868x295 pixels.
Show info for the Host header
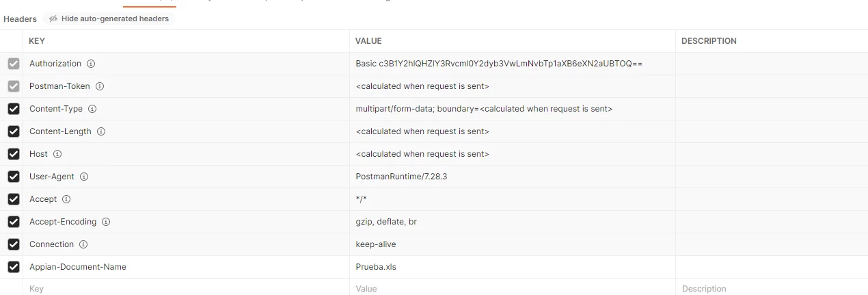tap(57, 154)
